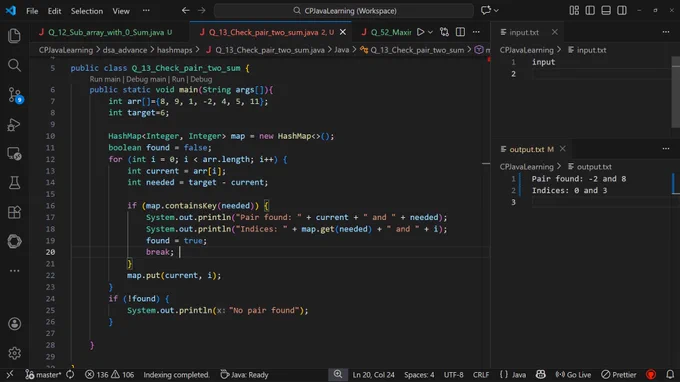Start Go Live server

[573, 375]
